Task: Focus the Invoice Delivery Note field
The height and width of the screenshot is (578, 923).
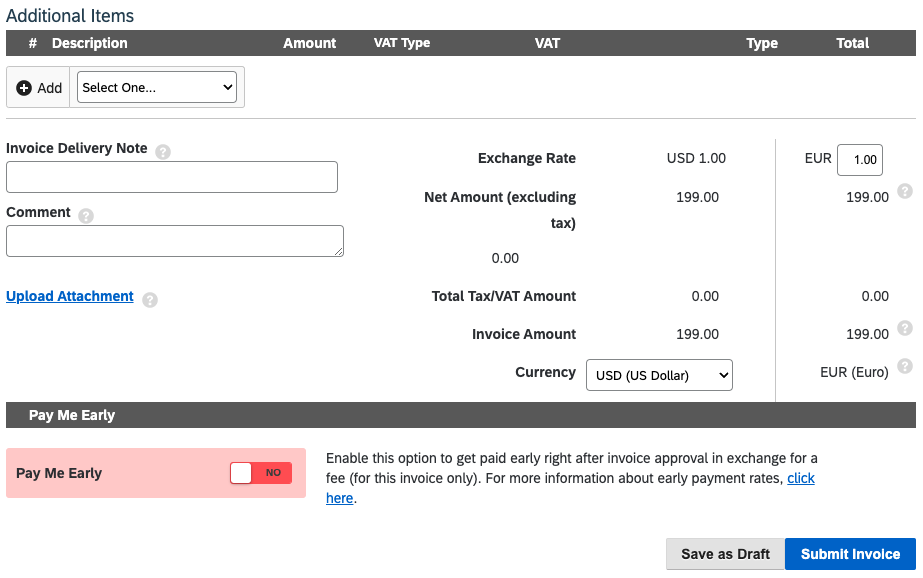Action: [171, 177]
